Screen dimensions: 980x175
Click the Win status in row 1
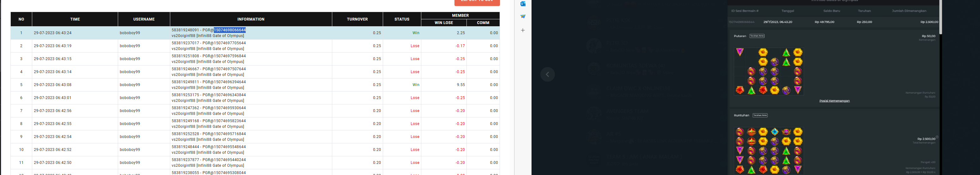(x=416, y=33)
